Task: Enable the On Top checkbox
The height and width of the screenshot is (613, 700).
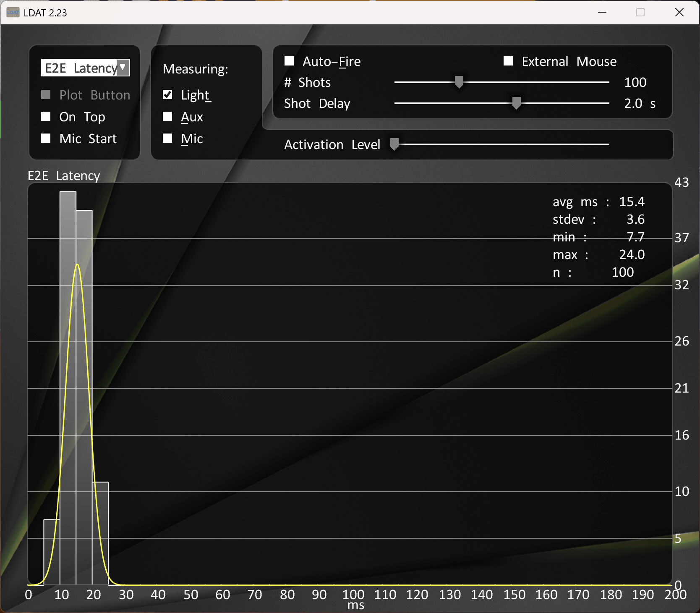Action: tap(46, 116)
